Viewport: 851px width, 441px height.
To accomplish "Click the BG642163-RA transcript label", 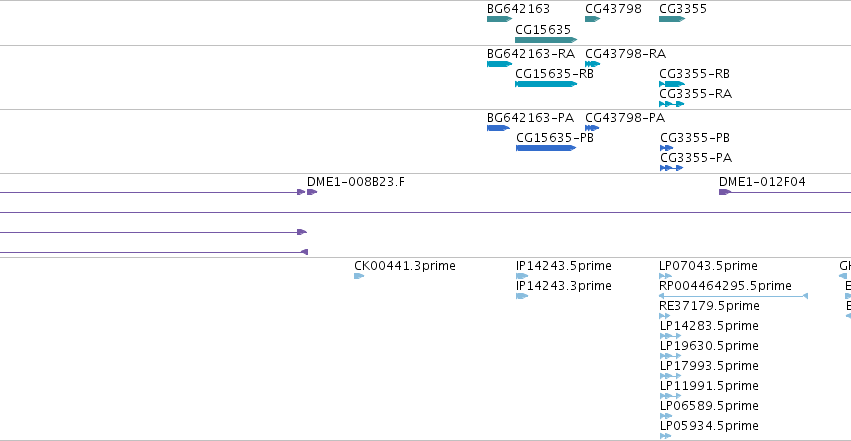I will click(531, 54).
